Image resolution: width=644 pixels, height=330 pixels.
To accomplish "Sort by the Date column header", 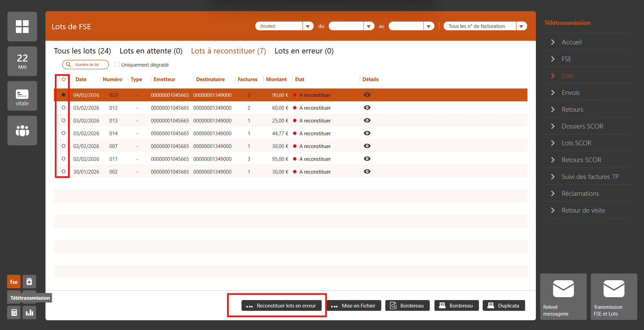I will 81,79.
